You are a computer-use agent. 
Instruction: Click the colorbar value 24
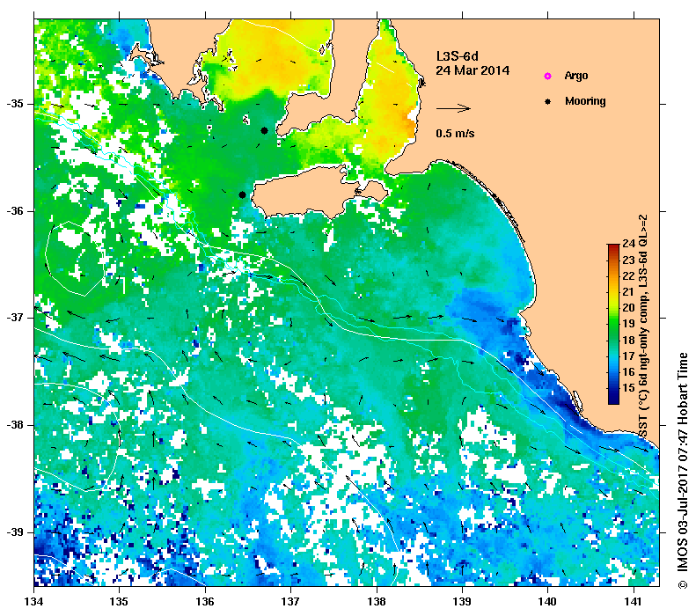coord(628,243)
